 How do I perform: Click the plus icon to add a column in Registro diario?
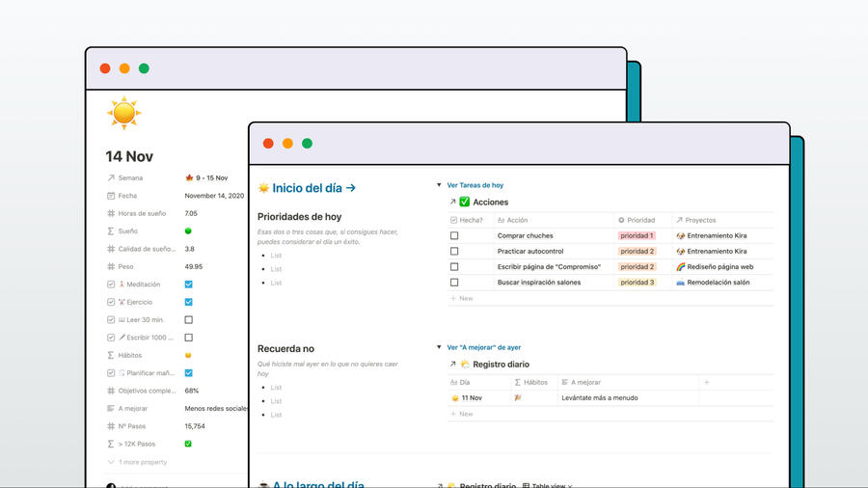tap(706, 382)
